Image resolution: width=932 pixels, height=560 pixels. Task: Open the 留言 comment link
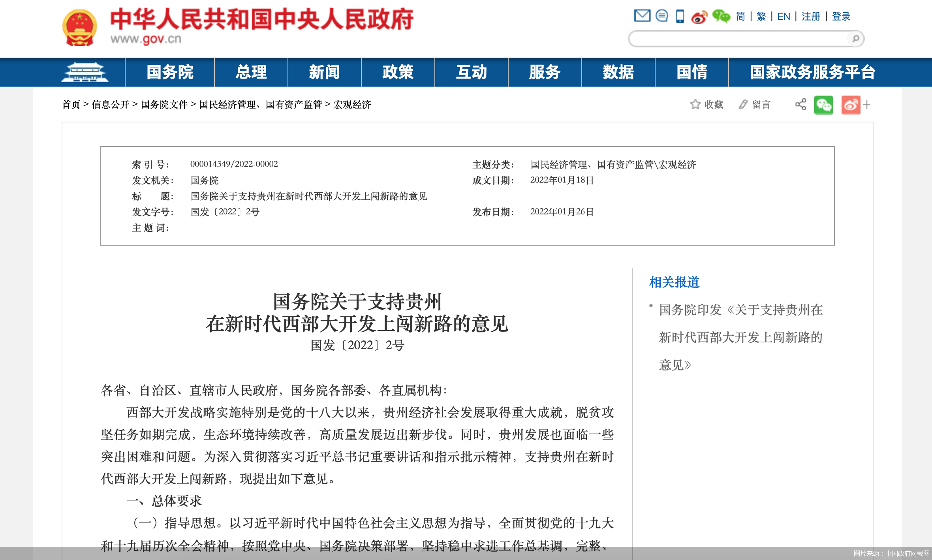pyautogui.click(x=755, y=104)
